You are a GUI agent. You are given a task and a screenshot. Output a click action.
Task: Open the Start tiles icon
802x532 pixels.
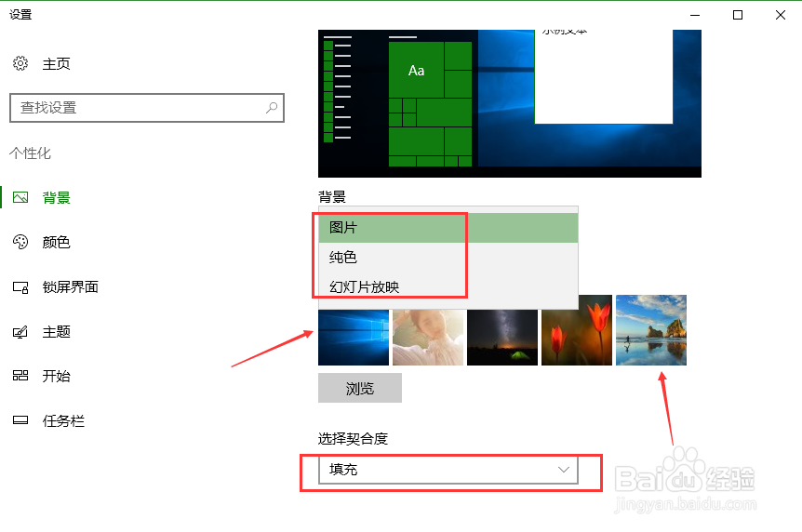click(x=20, y=376)
